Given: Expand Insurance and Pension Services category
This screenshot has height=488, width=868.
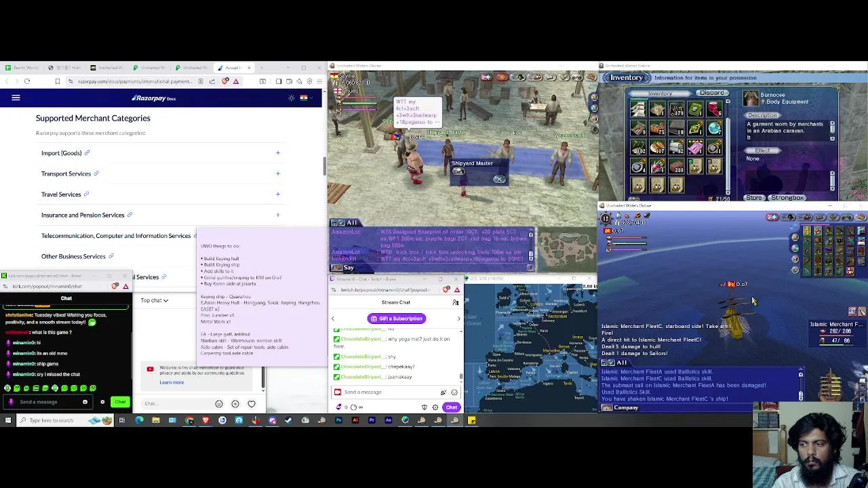Looking at the screenshot, I should 277,215.
